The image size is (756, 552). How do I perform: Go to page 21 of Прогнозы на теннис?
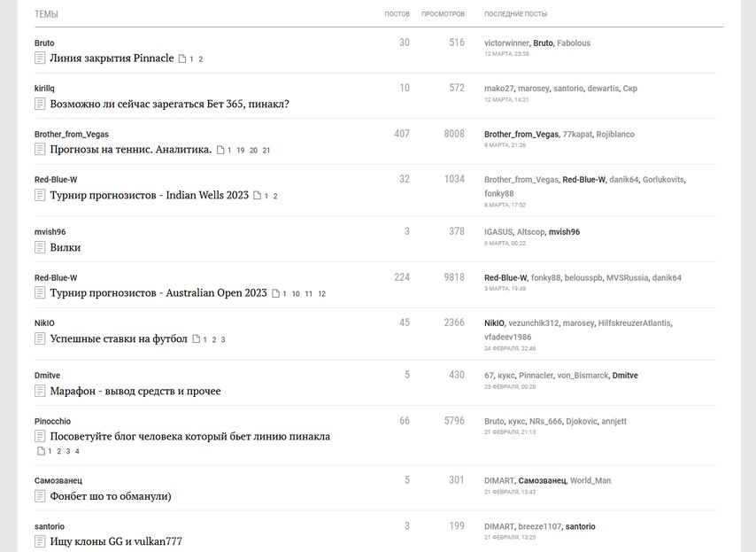click(266, 151)
